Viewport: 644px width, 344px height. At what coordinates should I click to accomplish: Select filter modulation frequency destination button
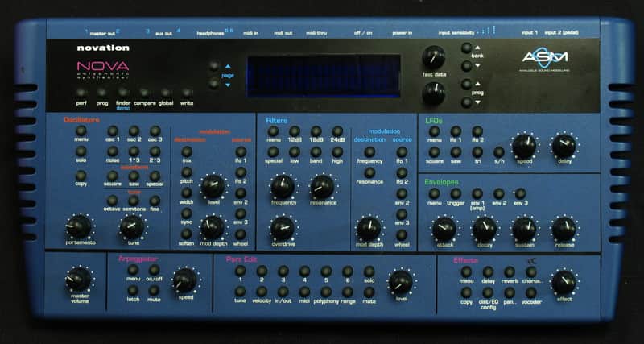coord(369,152)
